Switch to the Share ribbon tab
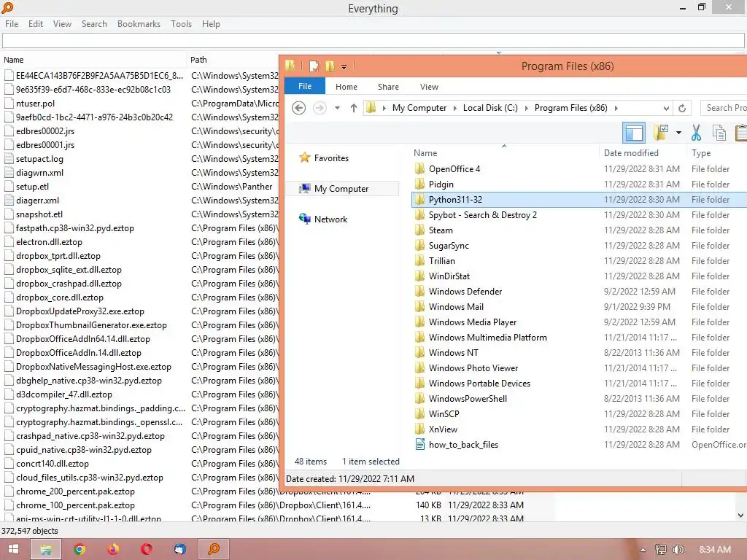 pyautogui.click(x=388, y=87)
